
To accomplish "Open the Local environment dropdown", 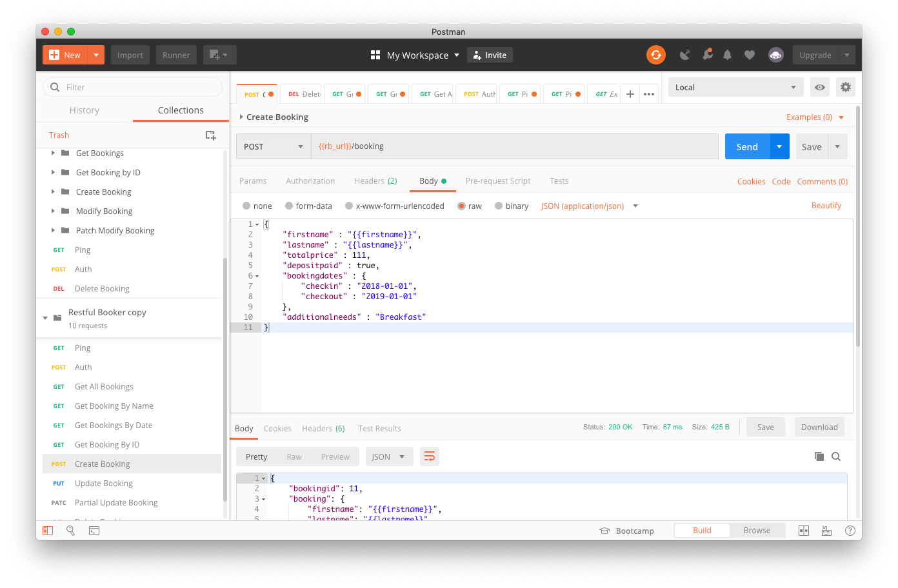I will click(735, 87).
